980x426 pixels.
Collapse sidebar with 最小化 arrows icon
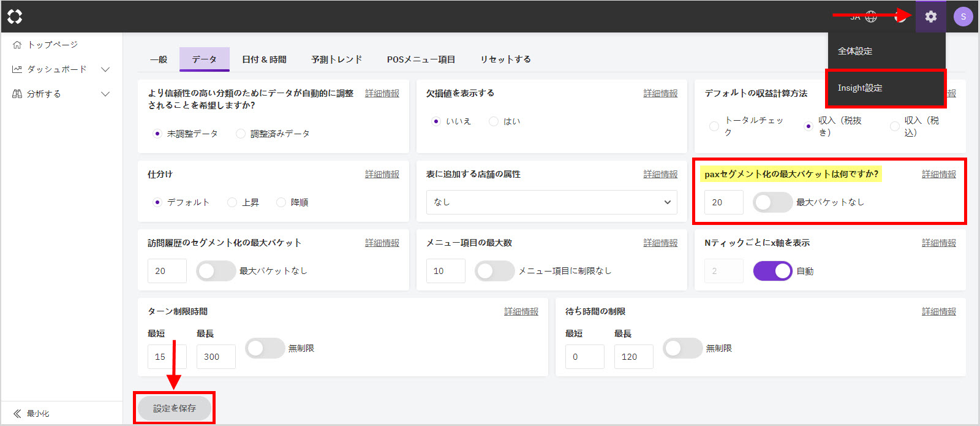tap(17, 414)
